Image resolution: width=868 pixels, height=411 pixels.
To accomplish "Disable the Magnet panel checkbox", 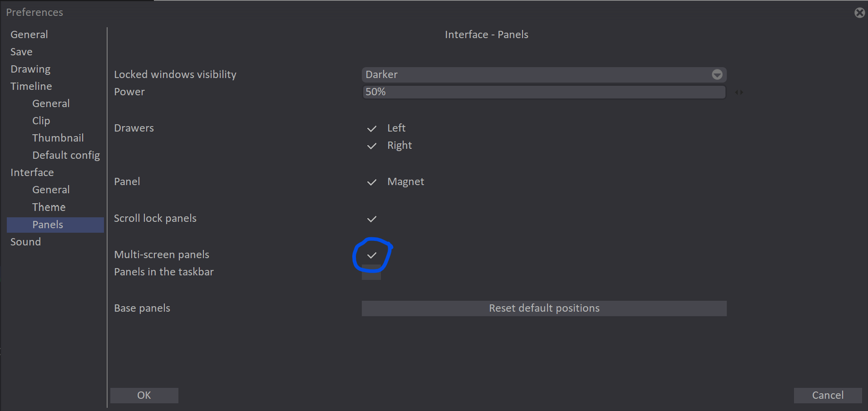I will (371, 182).
